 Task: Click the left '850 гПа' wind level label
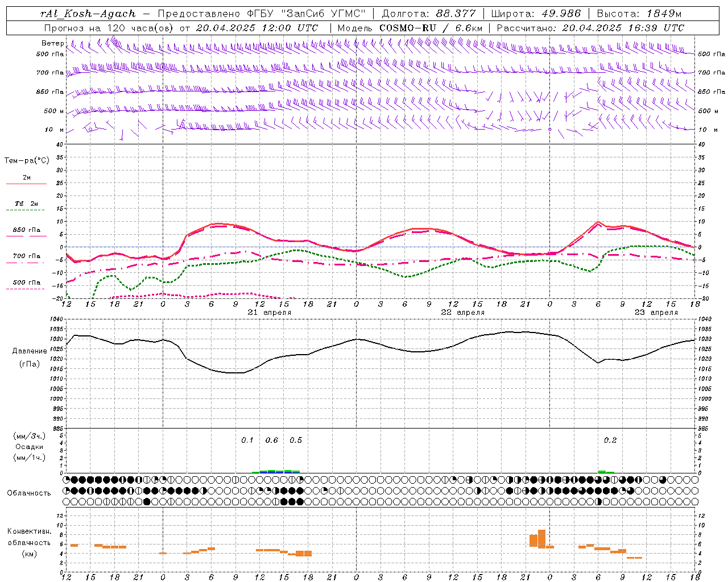50,92
